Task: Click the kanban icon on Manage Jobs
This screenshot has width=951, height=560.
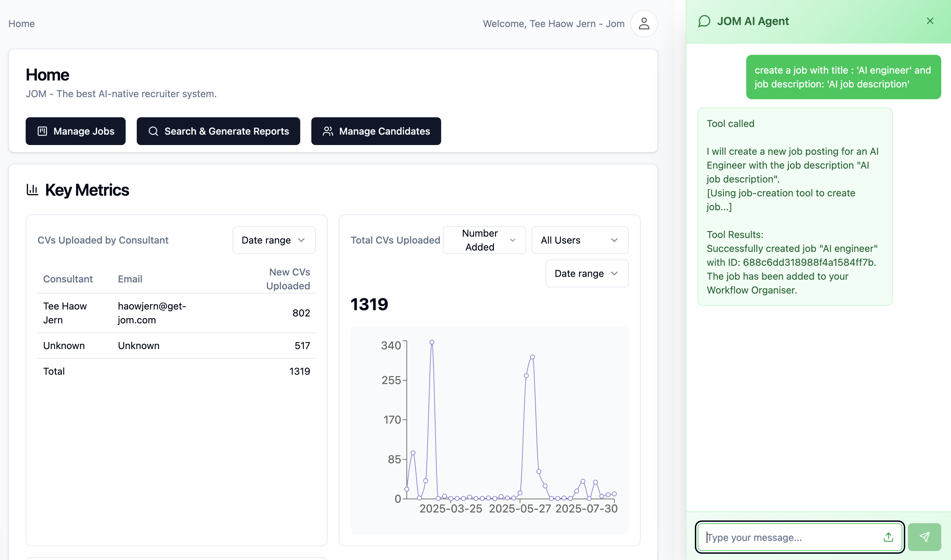Action: 42,131
